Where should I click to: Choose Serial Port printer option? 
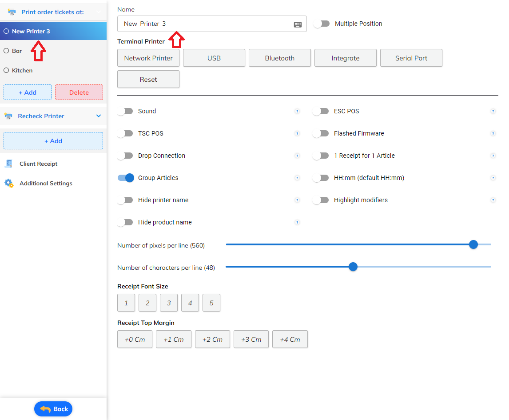[x=411, y=58]
